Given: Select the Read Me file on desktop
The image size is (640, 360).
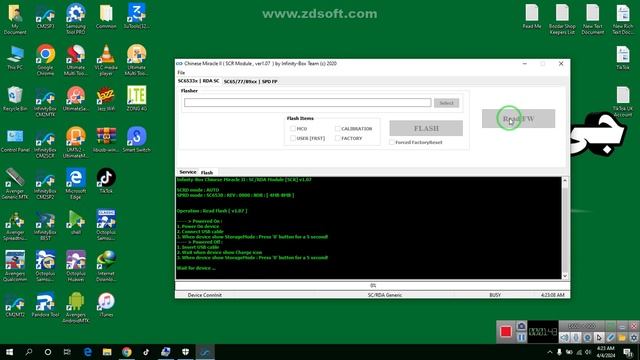Looking at the screenshot, I should coord(532,16).
